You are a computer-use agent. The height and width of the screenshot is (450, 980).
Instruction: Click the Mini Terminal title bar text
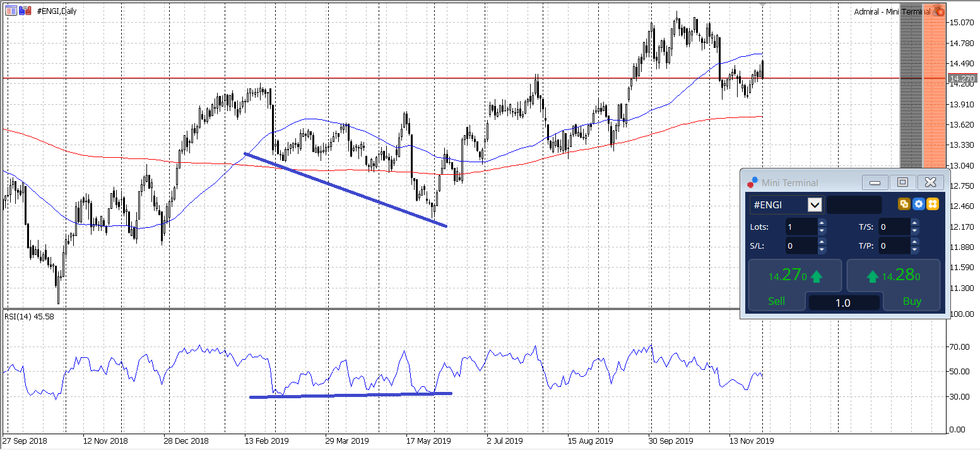pyautogui.click(x=789, y=182)
